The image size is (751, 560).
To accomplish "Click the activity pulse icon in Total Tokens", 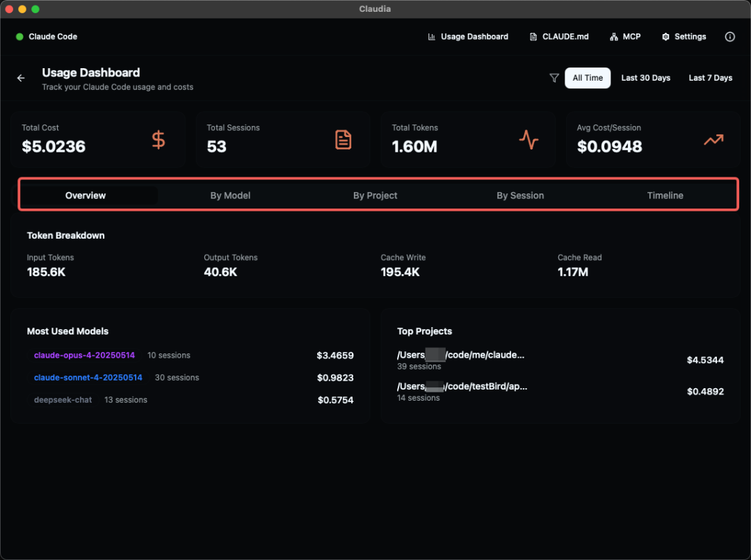I will click(x=528, y=140).
